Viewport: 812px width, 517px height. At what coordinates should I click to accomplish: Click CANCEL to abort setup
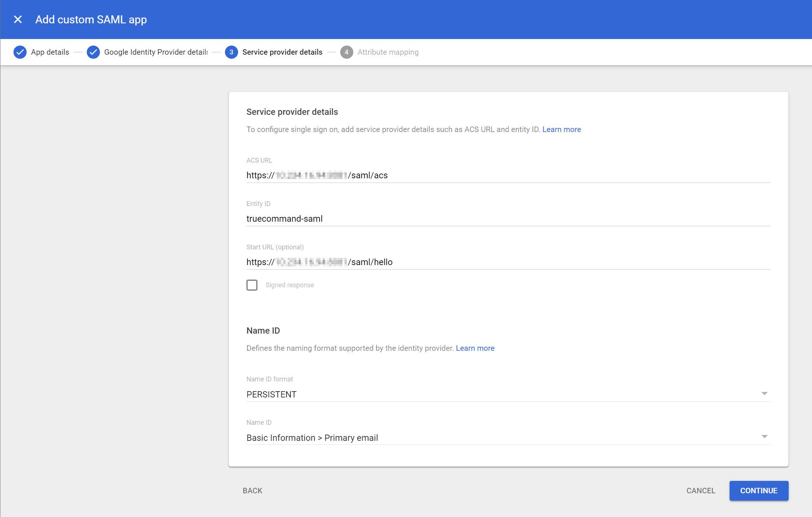(700, 490)
